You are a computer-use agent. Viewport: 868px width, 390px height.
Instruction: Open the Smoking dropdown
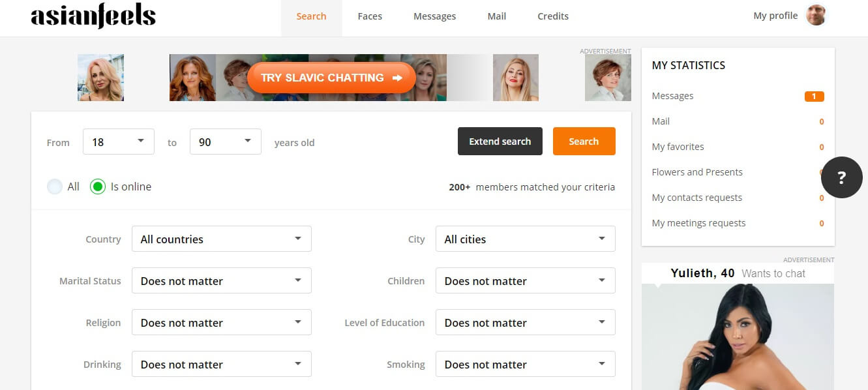click(526, 364)
